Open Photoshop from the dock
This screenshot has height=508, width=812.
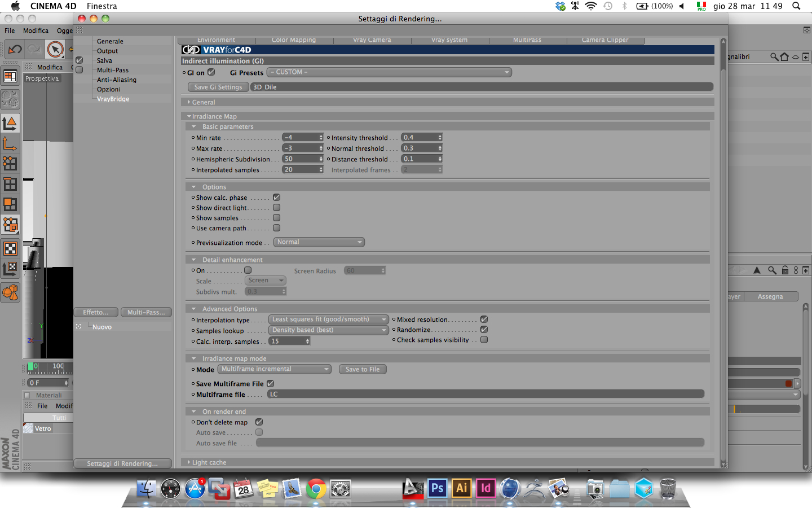pos(438,488)
